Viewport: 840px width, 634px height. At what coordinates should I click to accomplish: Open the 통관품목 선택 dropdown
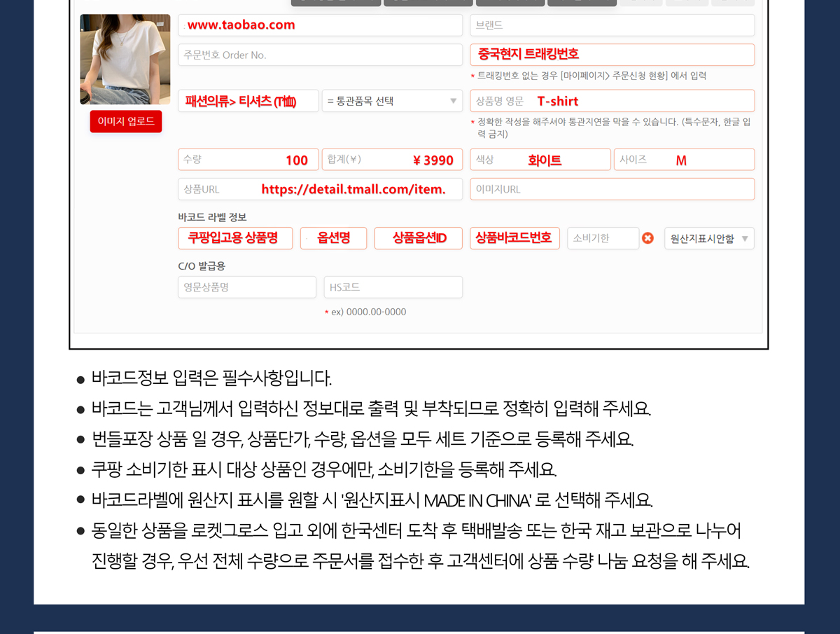pos(392,101)
